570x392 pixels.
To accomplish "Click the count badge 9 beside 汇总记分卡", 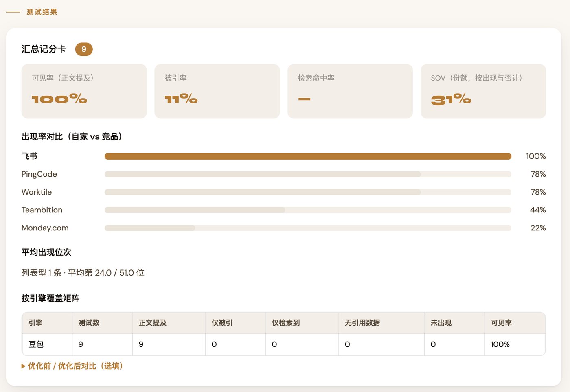I will click(x=84, y=49).
